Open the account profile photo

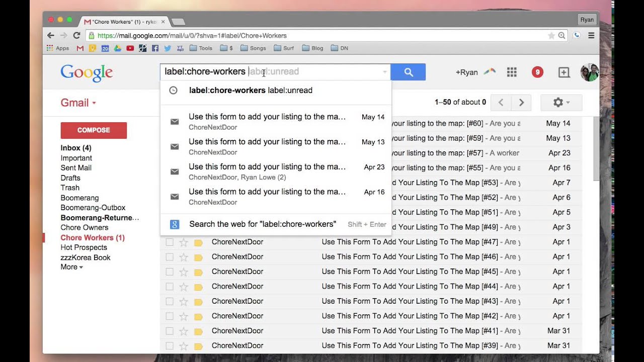[x=590, y=72]
